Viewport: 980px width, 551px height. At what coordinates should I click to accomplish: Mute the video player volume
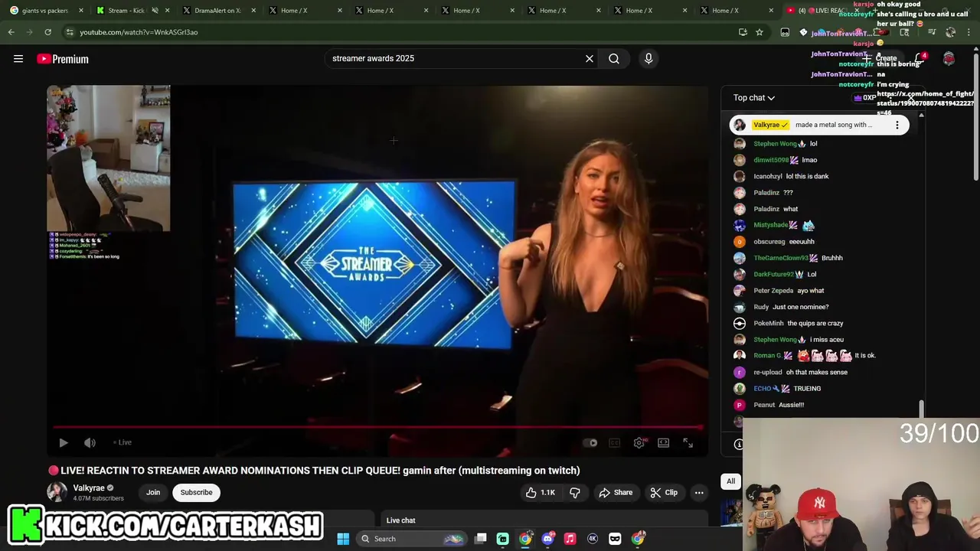[x=90, y=442]
